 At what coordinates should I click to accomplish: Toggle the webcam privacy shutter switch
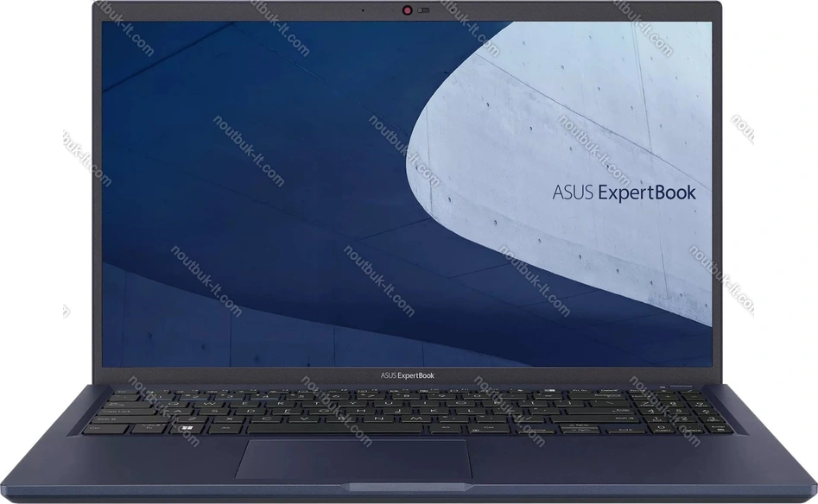point(422,10)
